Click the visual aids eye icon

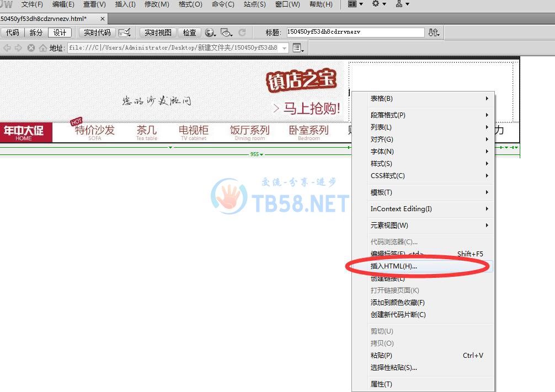pos(226,33)
